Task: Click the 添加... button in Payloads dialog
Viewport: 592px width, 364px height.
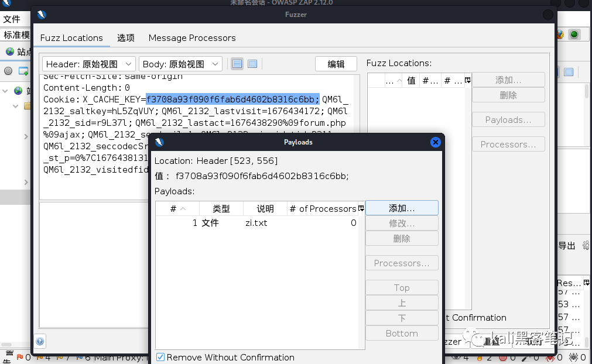Action: (x=402, y=208)
